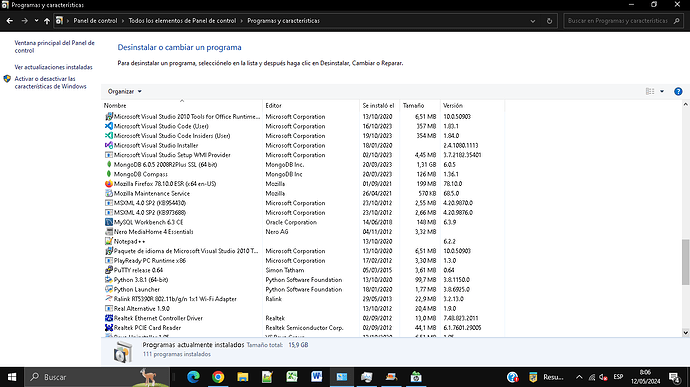The image size is (690, 387).
Task: Go back with the back arrow
Action: pos(10,21)
